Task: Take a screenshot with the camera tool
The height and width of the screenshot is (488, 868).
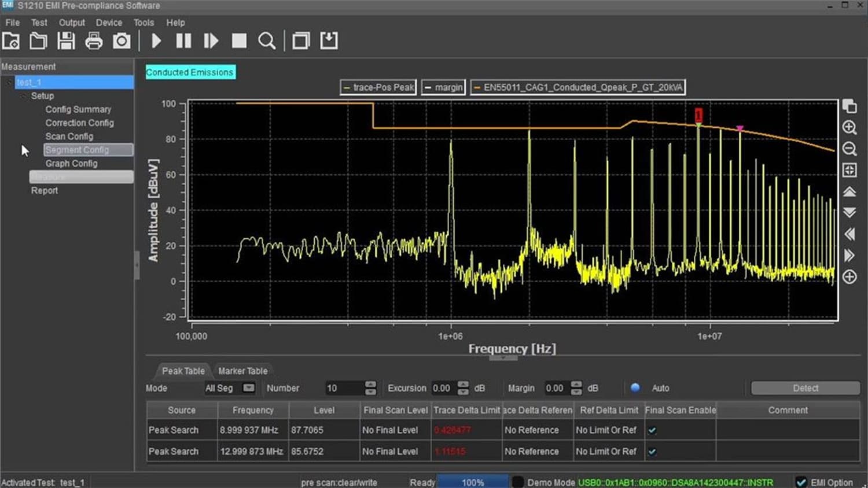Action: [x=121, y=40]
